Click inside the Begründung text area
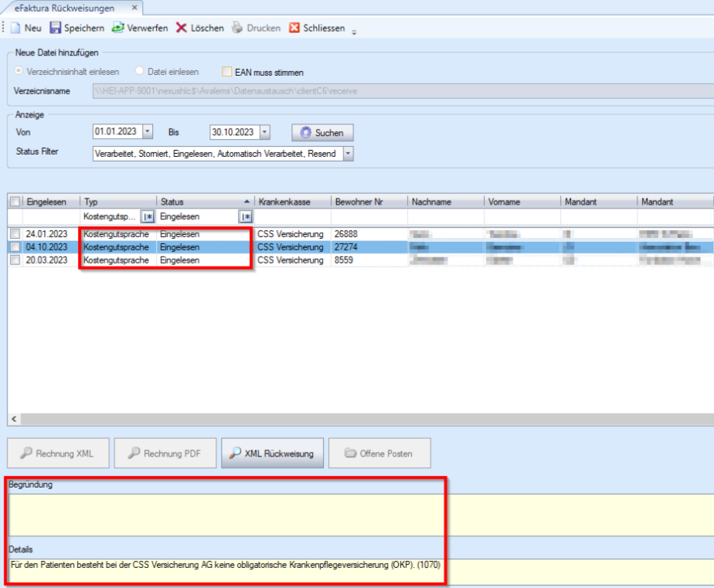 pyautogui.click(x=361, y=515)
